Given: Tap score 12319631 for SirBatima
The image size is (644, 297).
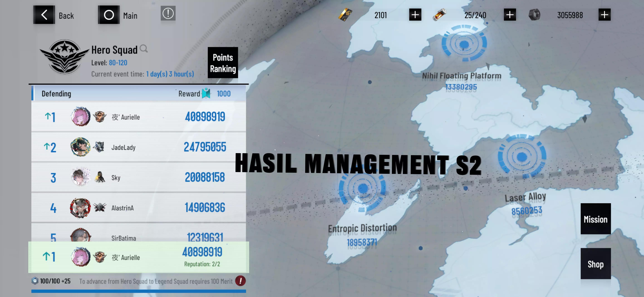Looking at the screenshot, I should (x=205, y=237).
